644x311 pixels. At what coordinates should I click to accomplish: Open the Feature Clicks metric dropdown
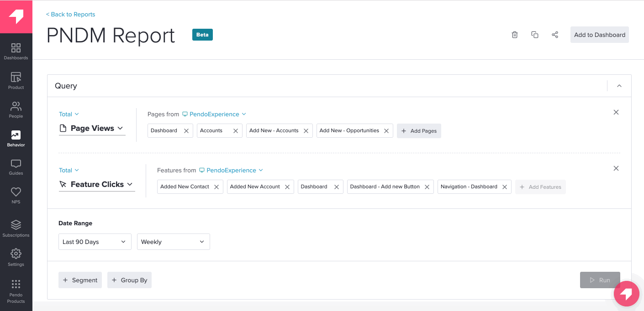pos(96,184)
